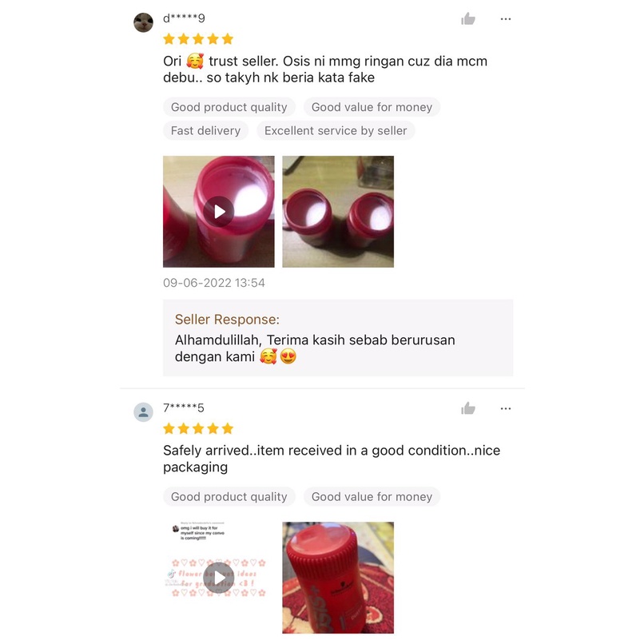The height and width of the screenshot is (644, 644).
Task: Play the flower bouquet ideas video
Action: [218, 578]
